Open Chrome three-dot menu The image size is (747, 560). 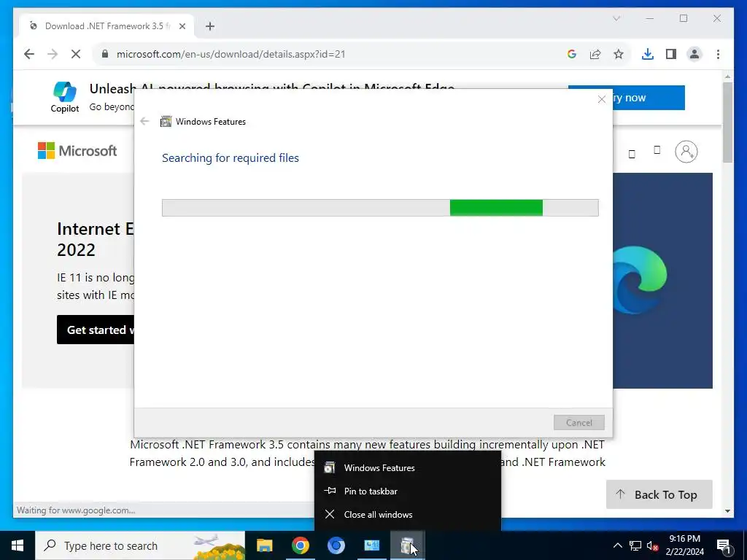click(718, 54)
